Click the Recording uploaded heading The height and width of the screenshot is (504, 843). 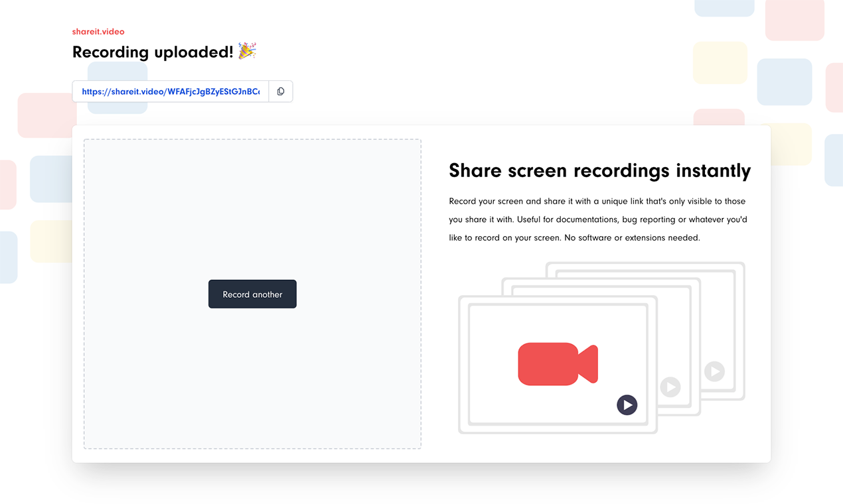153,52
